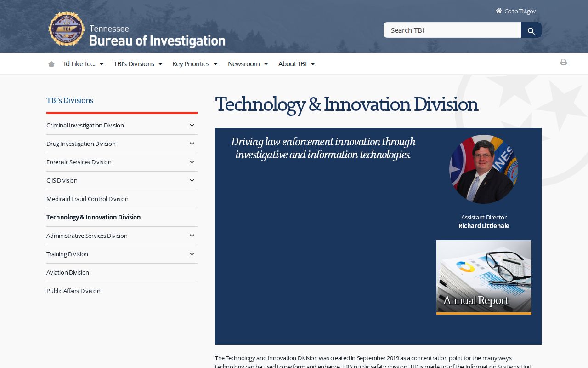588x368 pixels.
Task: Click the house icon beside Go to TN.gov
Action: (498, 11)
